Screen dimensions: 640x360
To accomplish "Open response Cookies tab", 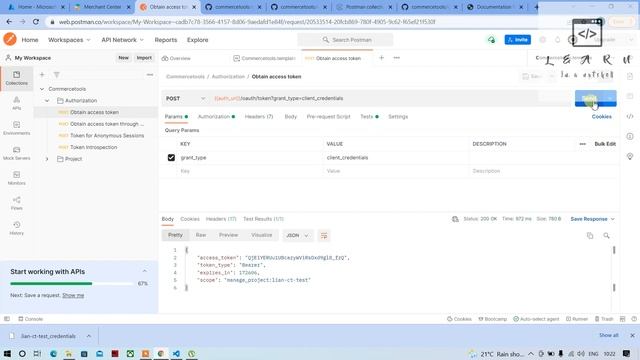I will (190, 219).
